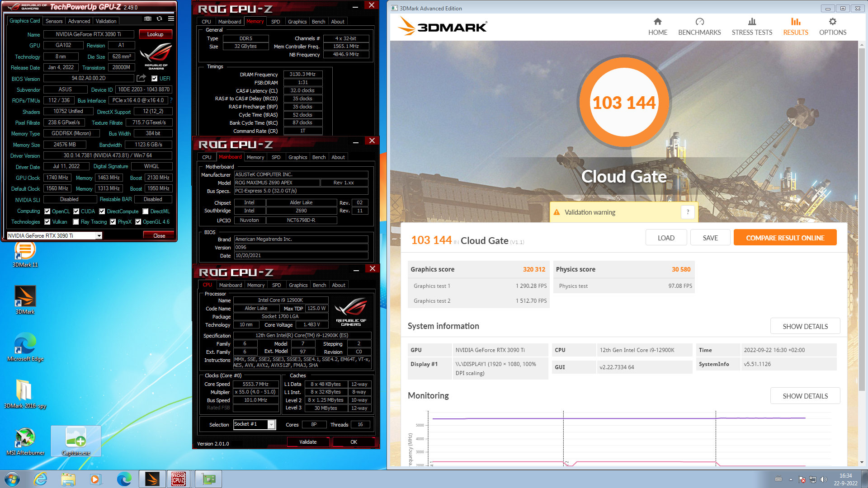This screenshot has width=868, height=488.
Task: Open Internet Explorer from the taskbar
Action: click(x=41, y=479)
